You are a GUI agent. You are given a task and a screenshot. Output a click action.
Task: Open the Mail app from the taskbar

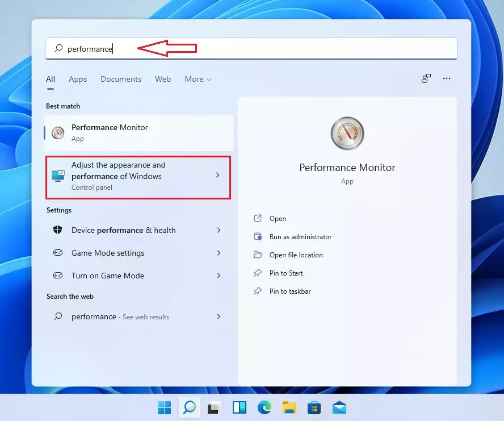(339, 407)
